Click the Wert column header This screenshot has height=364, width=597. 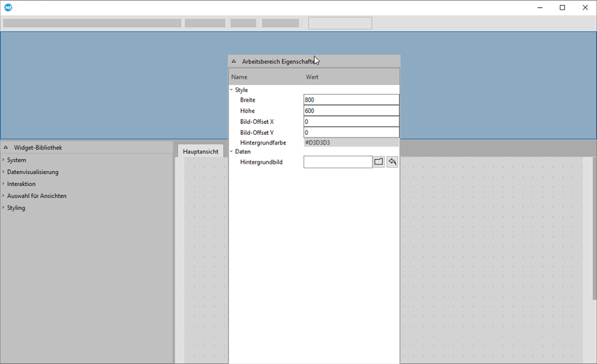tap(312, 77)
